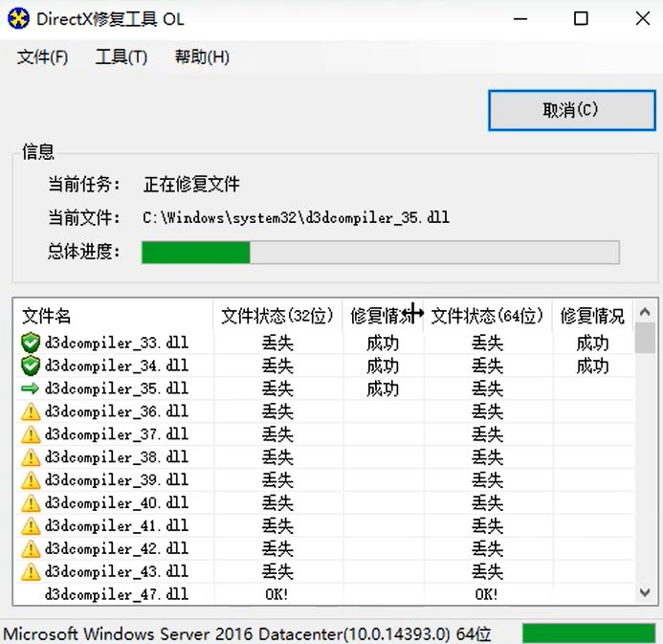
Task: Click 64-bit 成功 result for d3dcompiler_34.dll
Action: 592,366
